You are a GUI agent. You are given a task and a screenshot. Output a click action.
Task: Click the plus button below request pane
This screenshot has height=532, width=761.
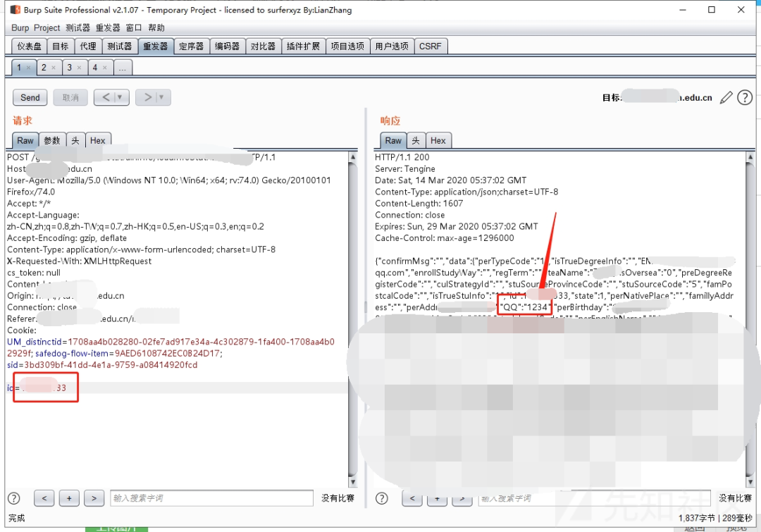(69, 498)
